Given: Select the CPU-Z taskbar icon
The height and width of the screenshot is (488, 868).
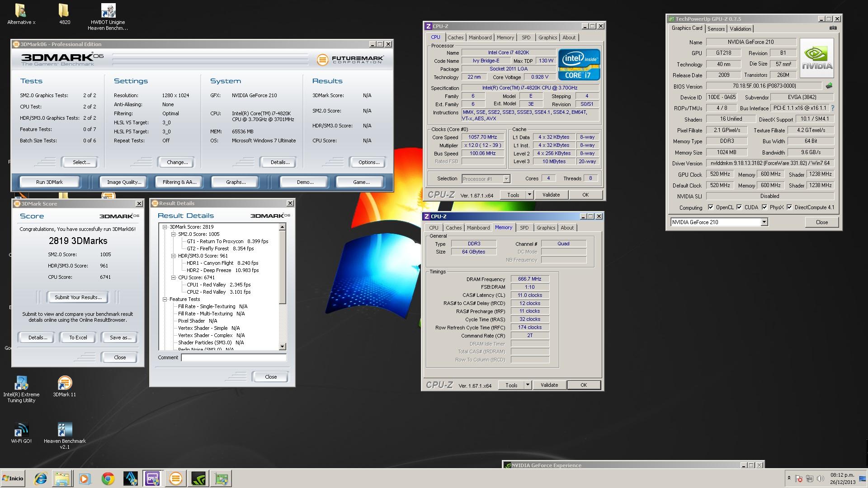Looking at the screenshot, I should click(x=152, y=479).
